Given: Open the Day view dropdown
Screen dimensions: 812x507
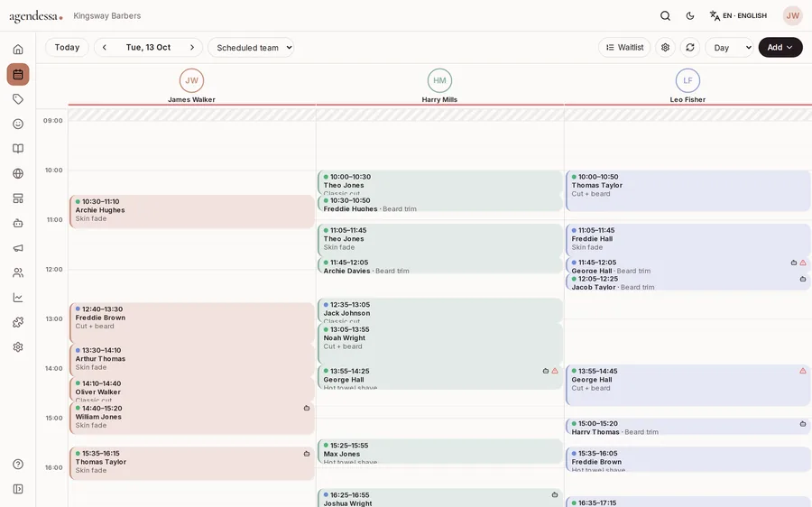Looking at the screenshot, I should (729, 48).
